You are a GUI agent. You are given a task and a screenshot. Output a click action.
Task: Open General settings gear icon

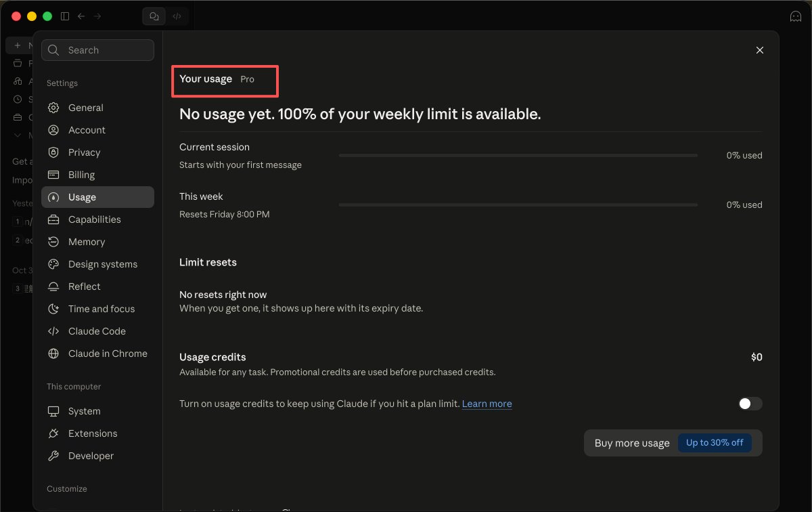[x=54, y=108]
